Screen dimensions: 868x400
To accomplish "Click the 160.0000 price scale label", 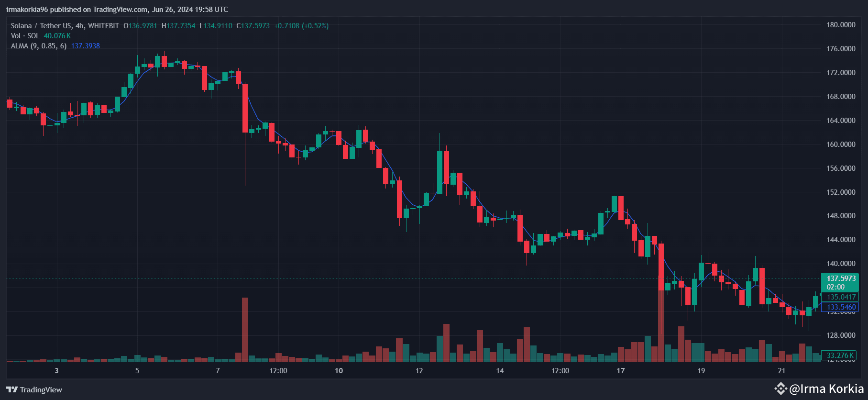I will coord(841,144).
